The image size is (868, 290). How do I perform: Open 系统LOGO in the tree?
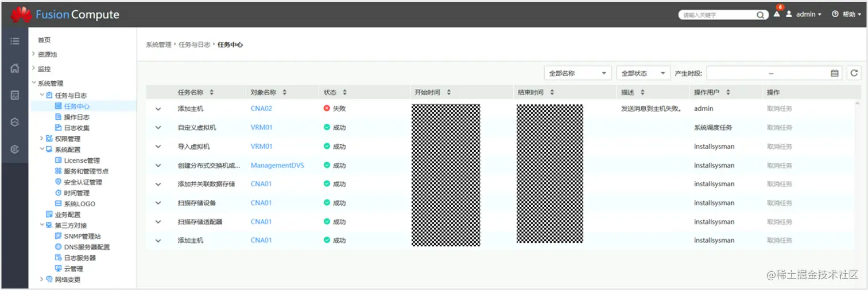pos(79,203)
